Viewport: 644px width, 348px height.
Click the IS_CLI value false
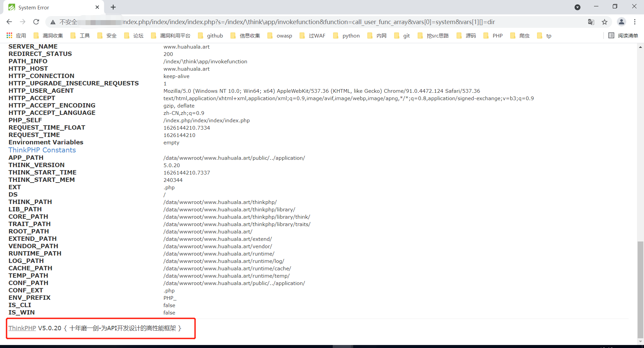pos(169,305)
